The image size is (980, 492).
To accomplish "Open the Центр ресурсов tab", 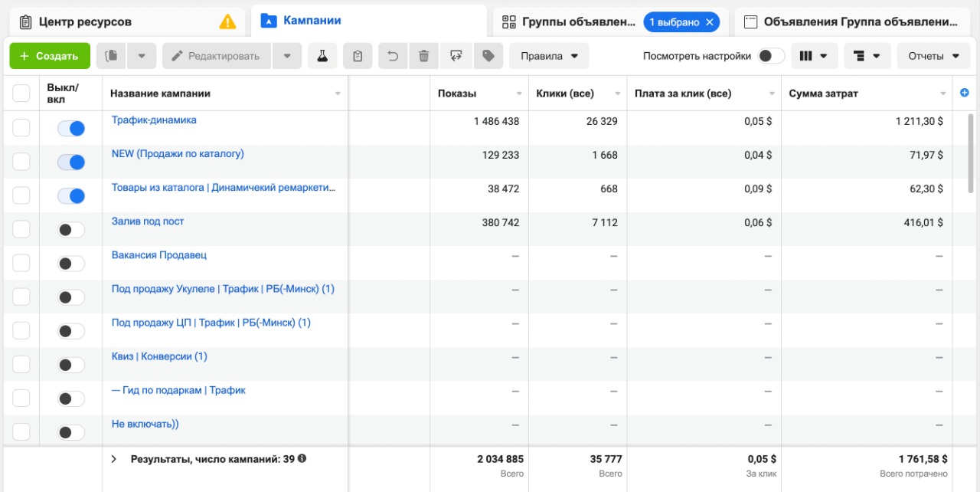I will coord(84,21).
